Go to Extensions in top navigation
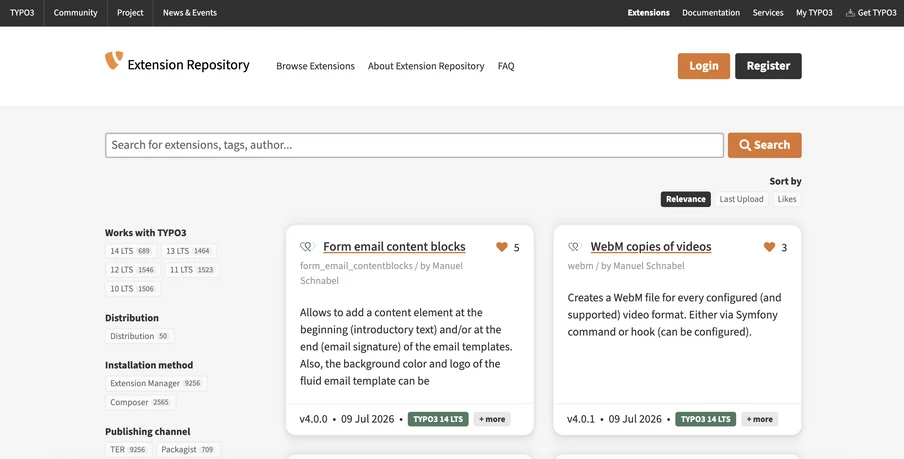Image resolution: width=904 pixels, height=459 pixels. (x=649, y=13)
